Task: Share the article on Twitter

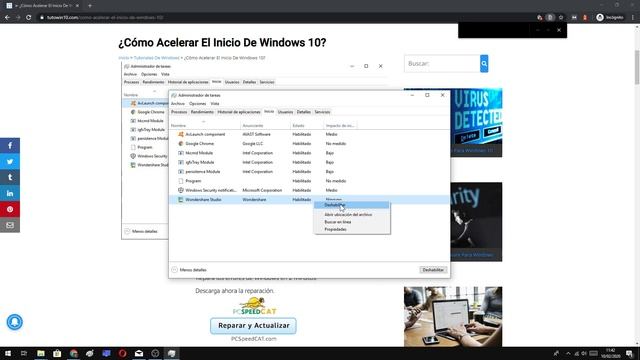Action: [10, 162]
